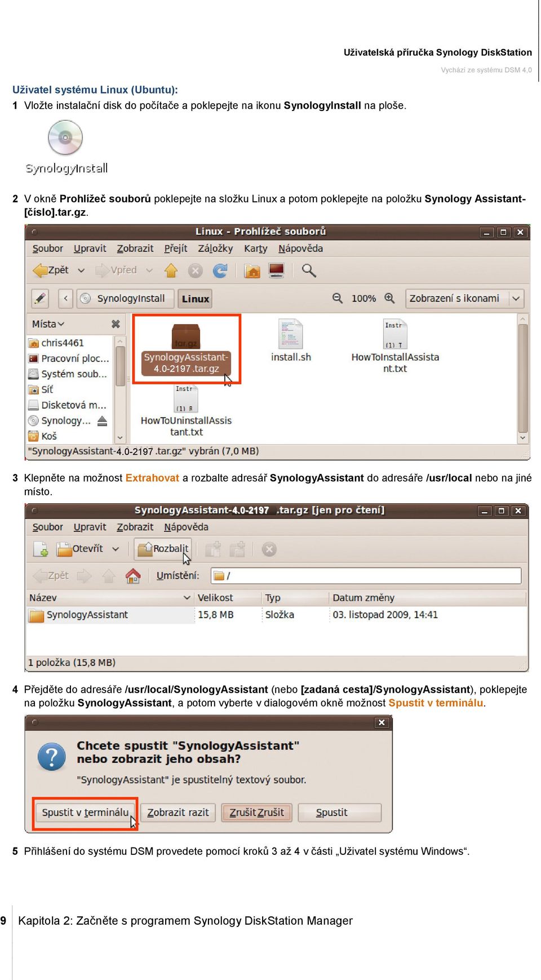Open Disketová mechanika in the sidebar
The image size is (541, 980).
click(67, 405)
